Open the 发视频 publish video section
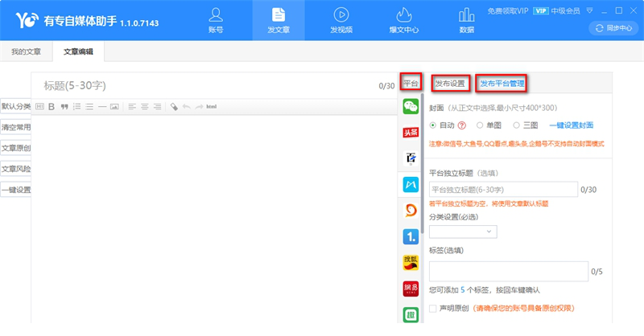 pos(341,21)
